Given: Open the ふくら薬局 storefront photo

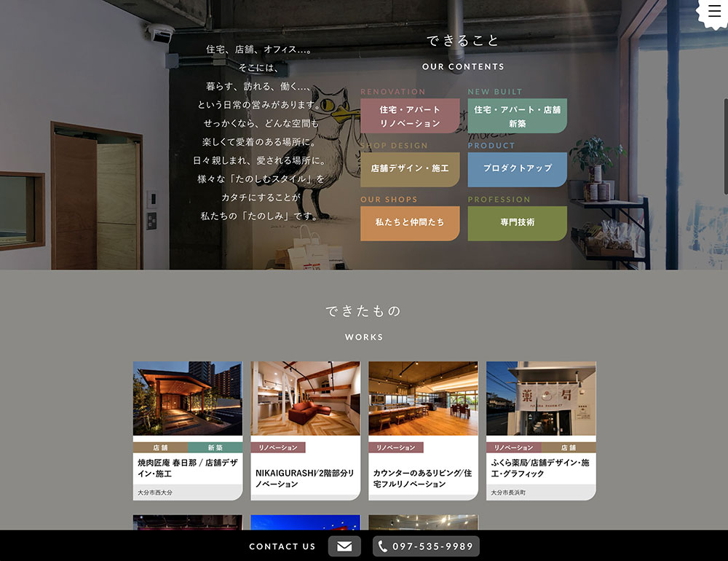Looking at the screenshot, I should (x=541, y=399).
